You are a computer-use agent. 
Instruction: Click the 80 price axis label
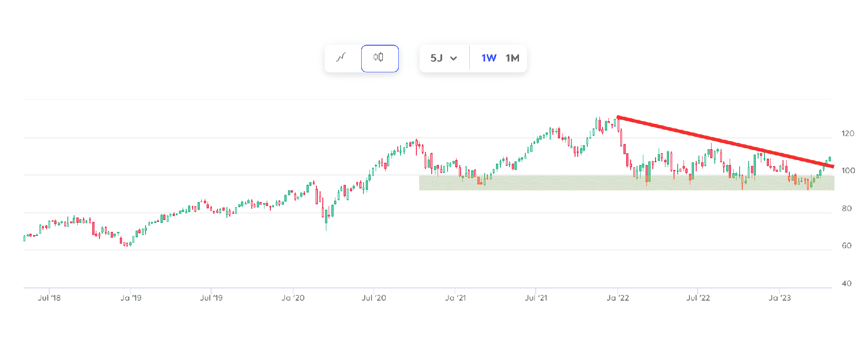pyautogui.click(x=847, y=208)
